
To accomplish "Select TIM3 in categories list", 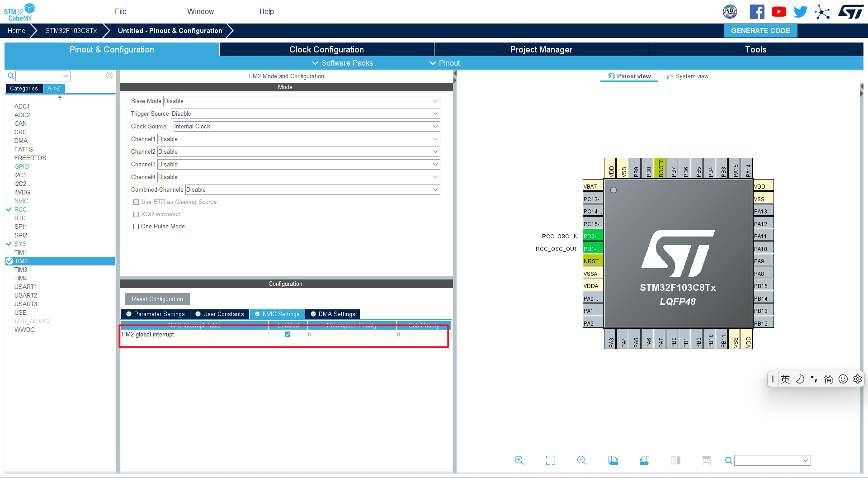I will click(21, 270).
